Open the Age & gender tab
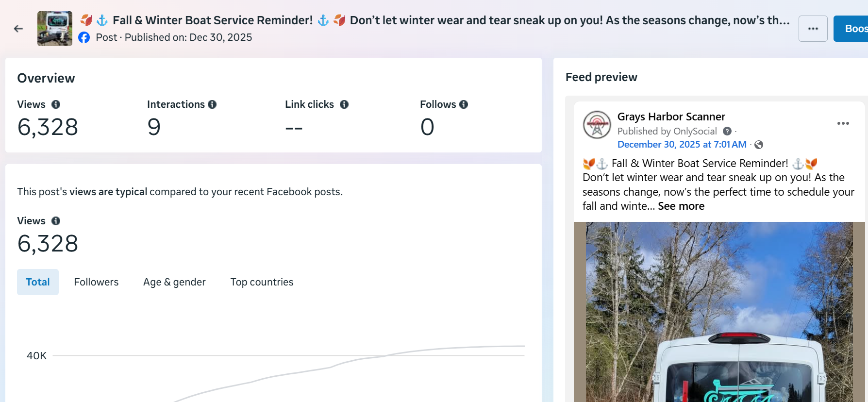The width and height of the screenshot is (868, 402). tap(174, 282)
